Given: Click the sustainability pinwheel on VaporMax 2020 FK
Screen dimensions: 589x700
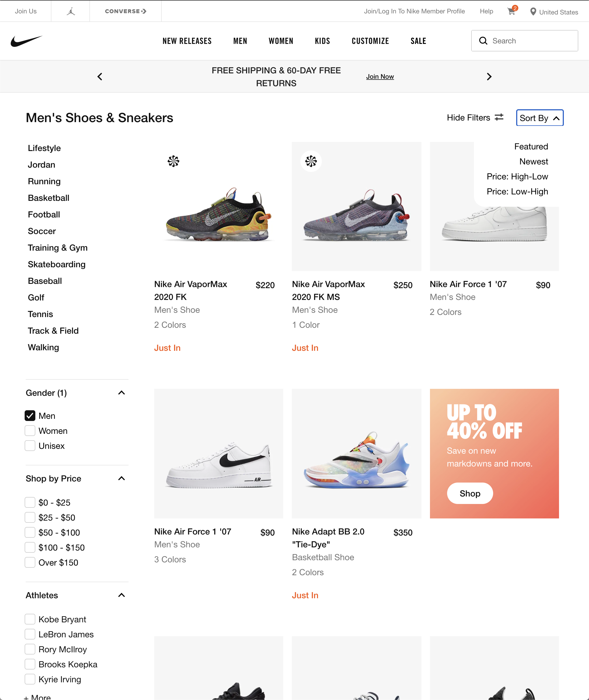Looking at the screenshot, I should coord(173,161).
